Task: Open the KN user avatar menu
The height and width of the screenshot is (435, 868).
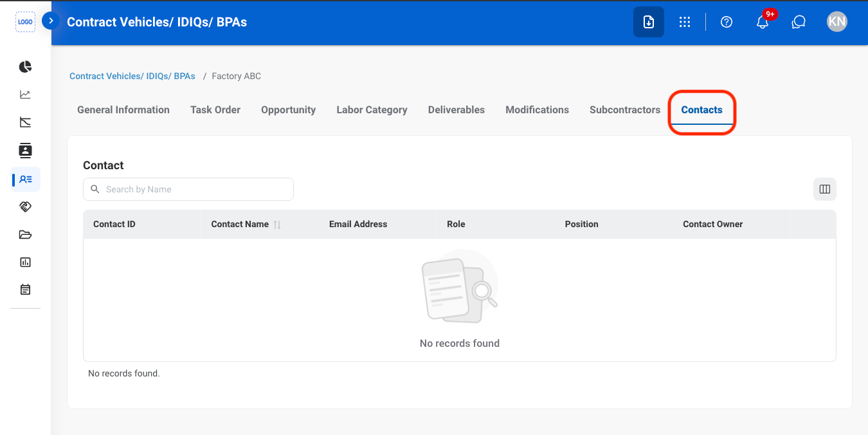Action: click(837, 22)
